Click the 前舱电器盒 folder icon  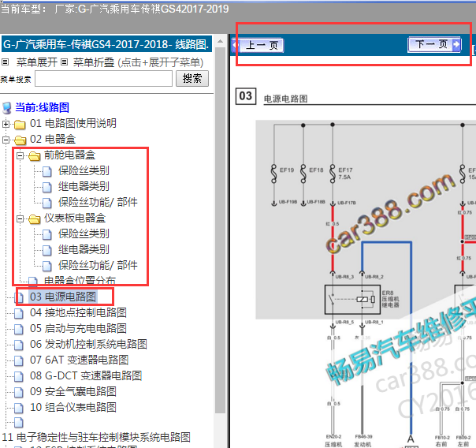[35, 156]
